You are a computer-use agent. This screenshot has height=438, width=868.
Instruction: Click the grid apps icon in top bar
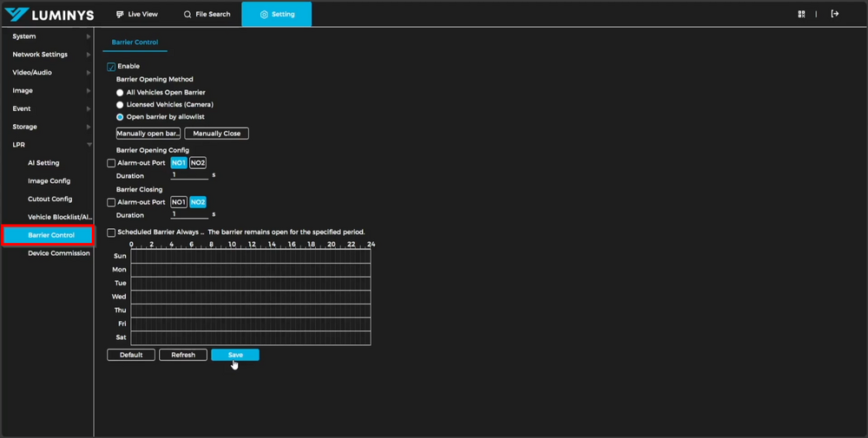[801, 14]
